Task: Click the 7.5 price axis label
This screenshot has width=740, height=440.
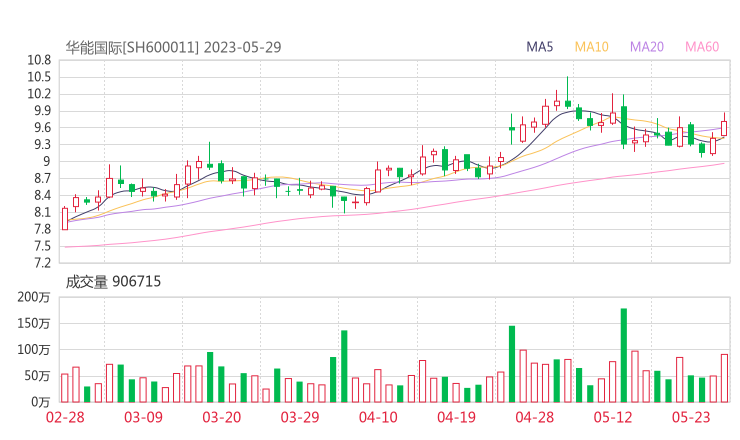Action: pyautogui.click(x=42, y=246)
